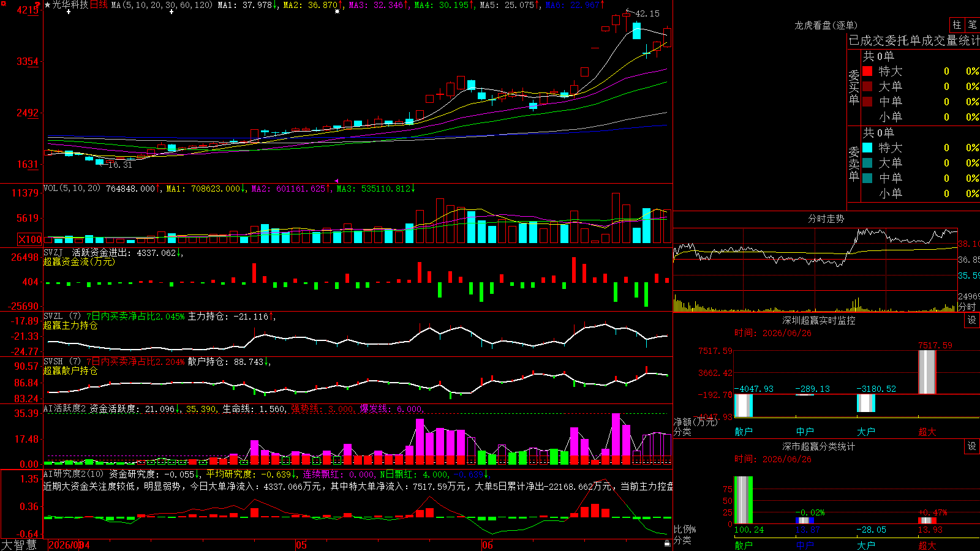Viewport: 980px width, 551px height.
Task: Click the 42.15 high price marker
Action: (x=647, y=13)
